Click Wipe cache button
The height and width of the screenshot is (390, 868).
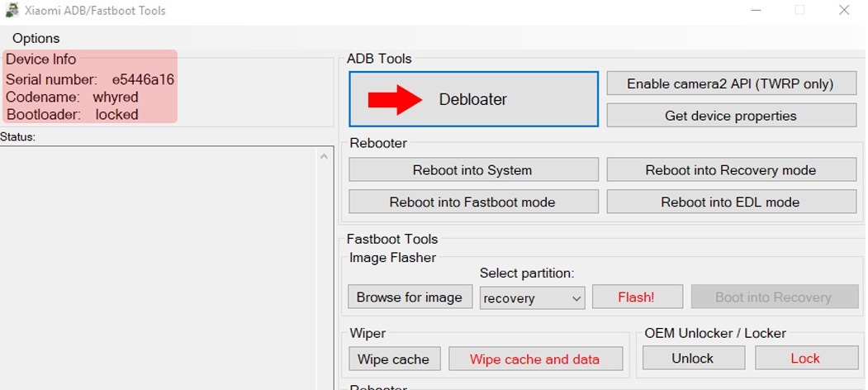coord(394,359)
